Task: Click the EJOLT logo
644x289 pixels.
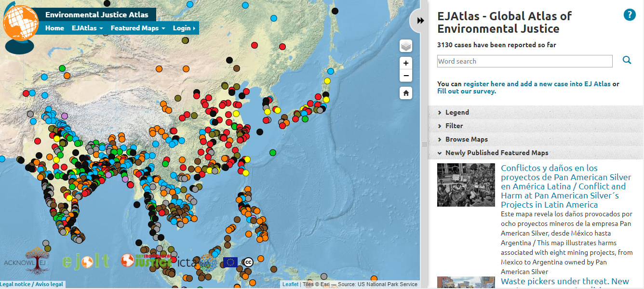Action: (x=86, y=261)
